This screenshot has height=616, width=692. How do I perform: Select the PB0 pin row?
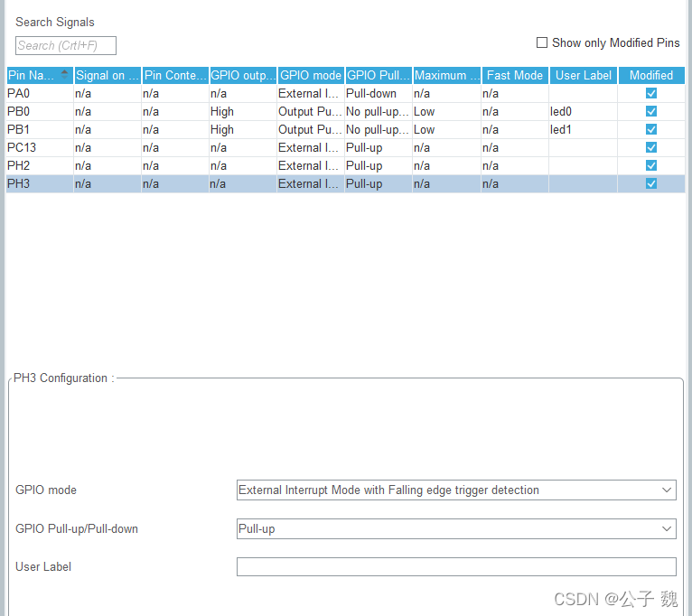click(x=346, y=112)
